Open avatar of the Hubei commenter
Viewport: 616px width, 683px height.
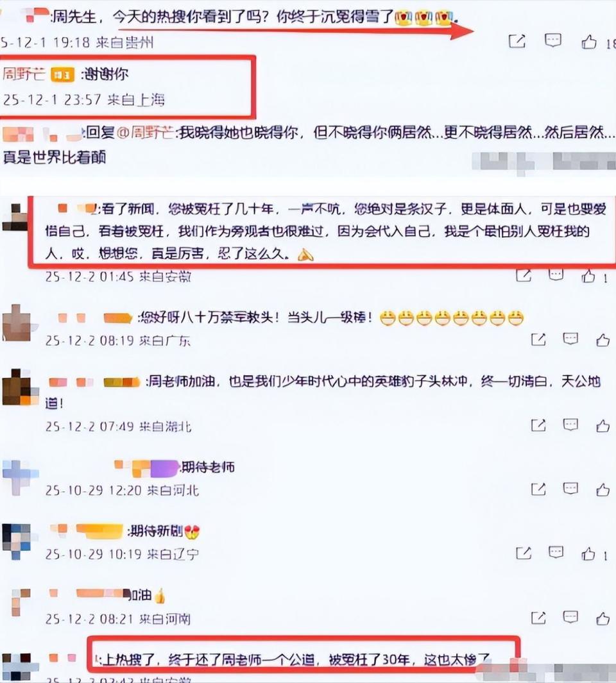[x=17, y=387]
